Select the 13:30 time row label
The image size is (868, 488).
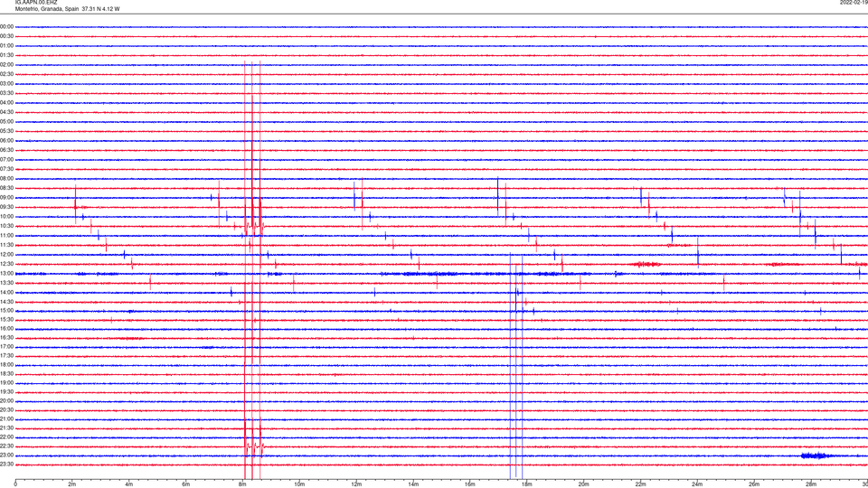coord(6,283)
